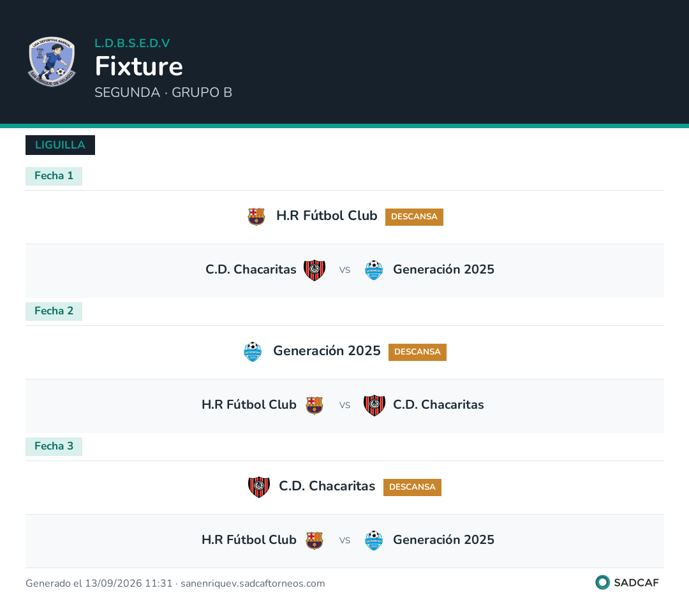Click C.D. Chacaritas crest on Fecha 3 rest row

[259, 487]
